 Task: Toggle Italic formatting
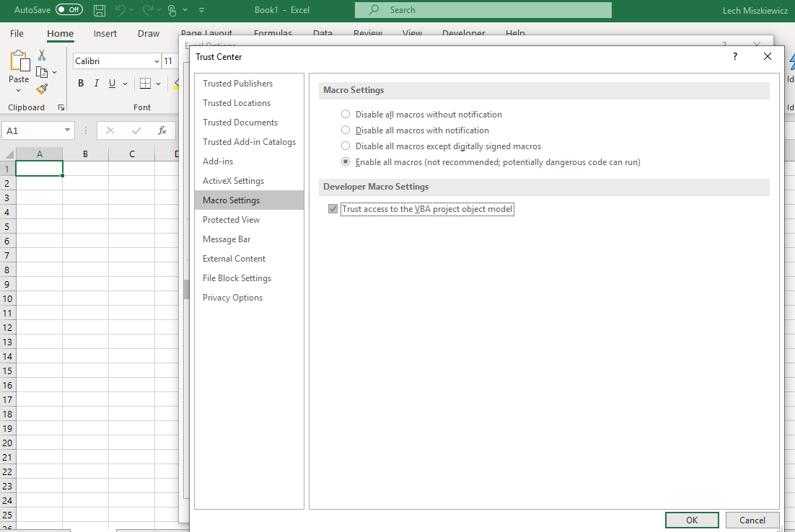97,84
